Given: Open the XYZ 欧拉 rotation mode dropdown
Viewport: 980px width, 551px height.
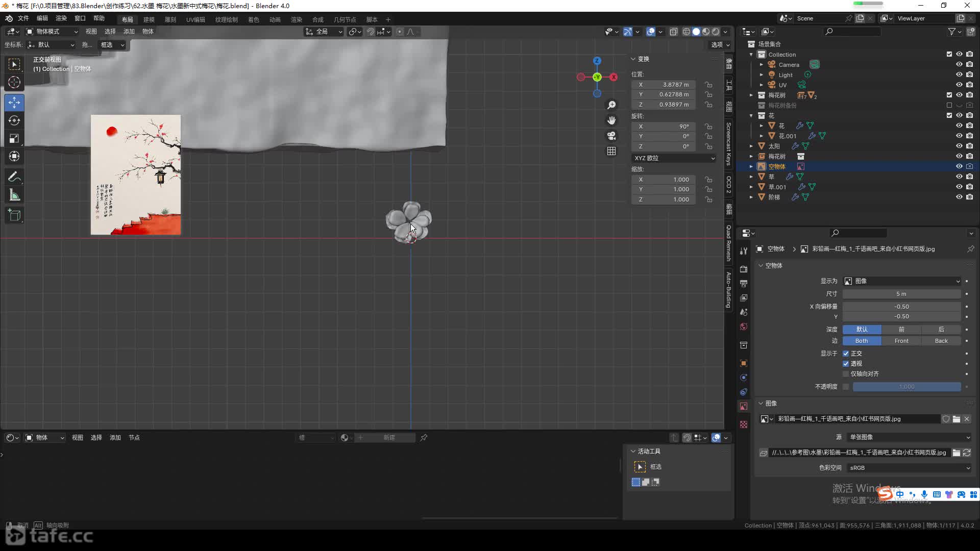Looking at the screenshot, I should point(674,158).
